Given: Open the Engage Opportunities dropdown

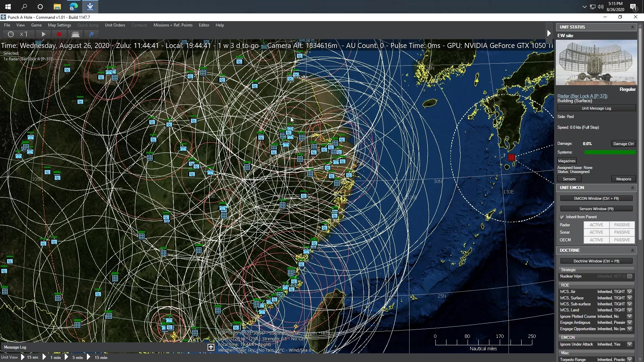Looking at the screenshot, I should (630, 329).
